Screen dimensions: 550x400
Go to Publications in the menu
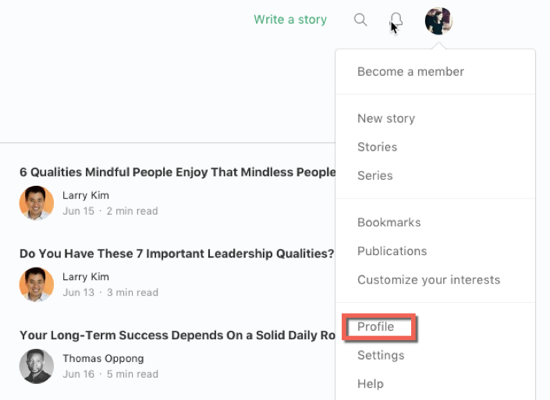(x=392, y=251)
